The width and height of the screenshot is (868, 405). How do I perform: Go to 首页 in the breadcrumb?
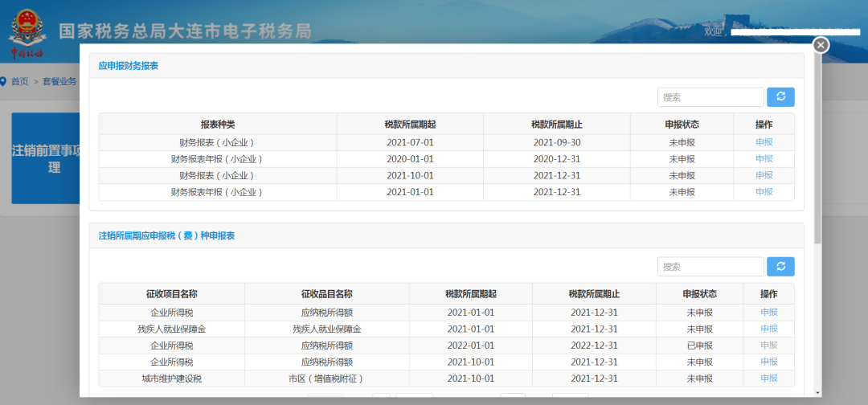(20, 81)
